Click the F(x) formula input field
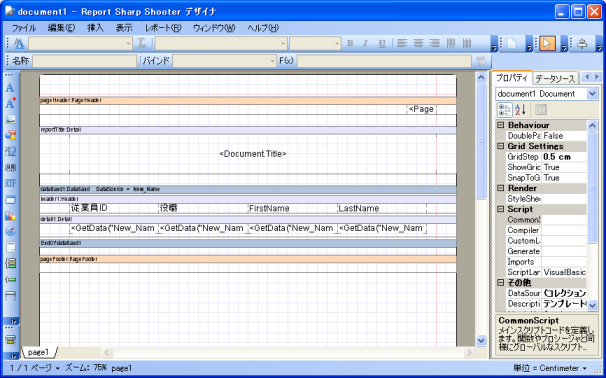This screenshot has height=378, width=606. coord(384,61)
